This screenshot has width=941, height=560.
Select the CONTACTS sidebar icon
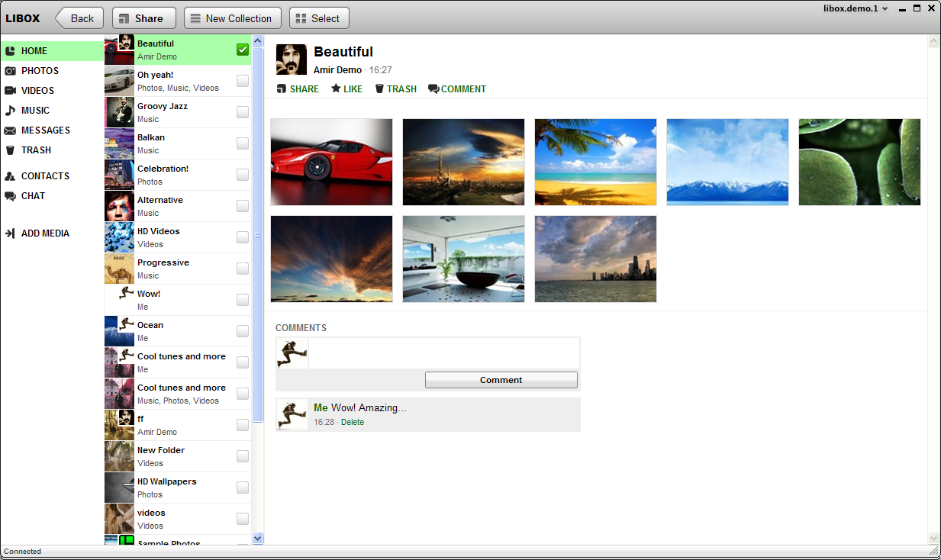(11, 175)
